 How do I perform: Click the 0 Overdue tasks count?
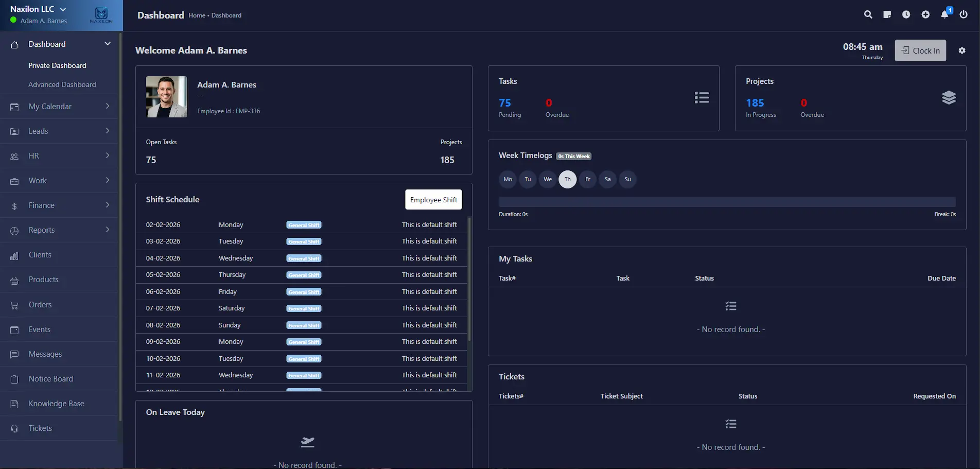(549, 103)
